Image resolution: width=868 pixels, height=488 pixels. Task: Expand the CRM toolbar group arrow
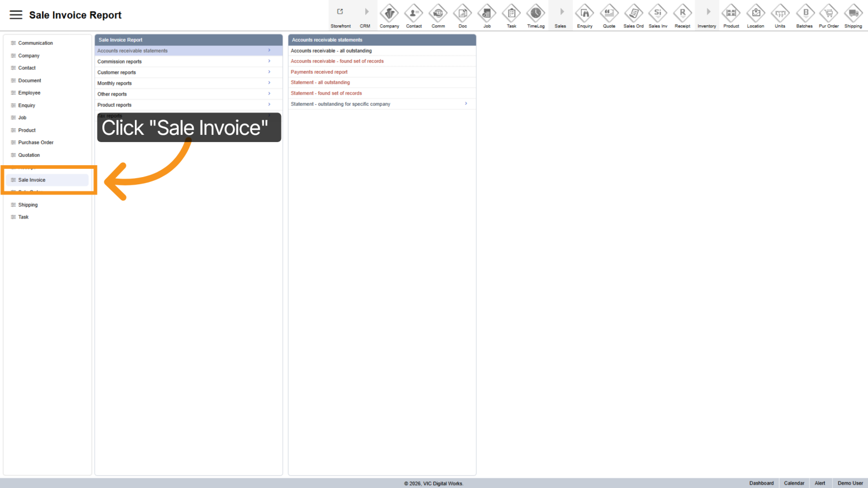tap(365, 12)
